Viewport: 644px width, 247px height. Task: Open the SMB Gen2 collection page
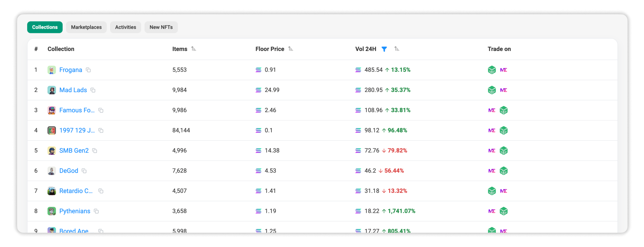[x=74, y=151]
